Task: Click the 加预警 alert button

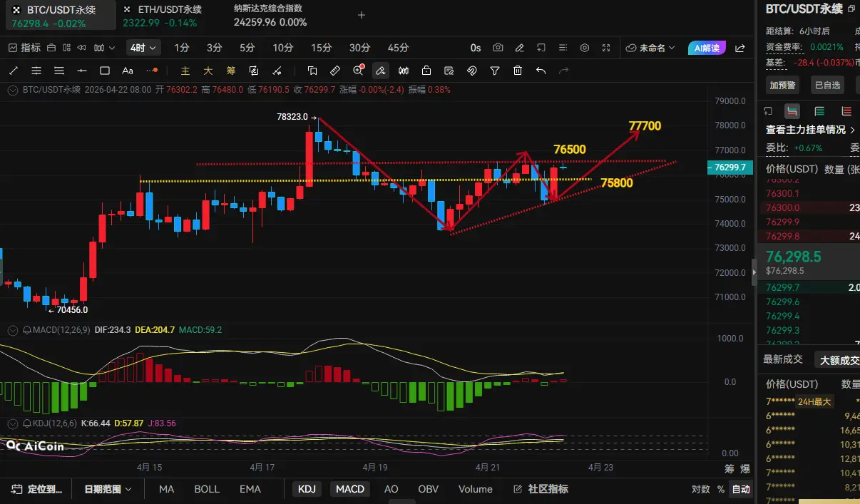Action: pos(783,85)
